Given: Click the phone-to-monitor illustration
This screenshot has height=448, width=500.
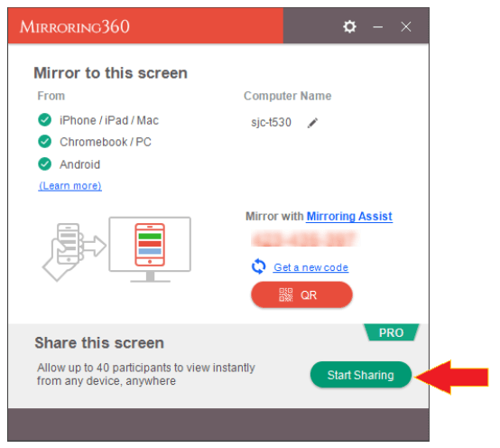Looking at the screenshot, I should 116,249.
